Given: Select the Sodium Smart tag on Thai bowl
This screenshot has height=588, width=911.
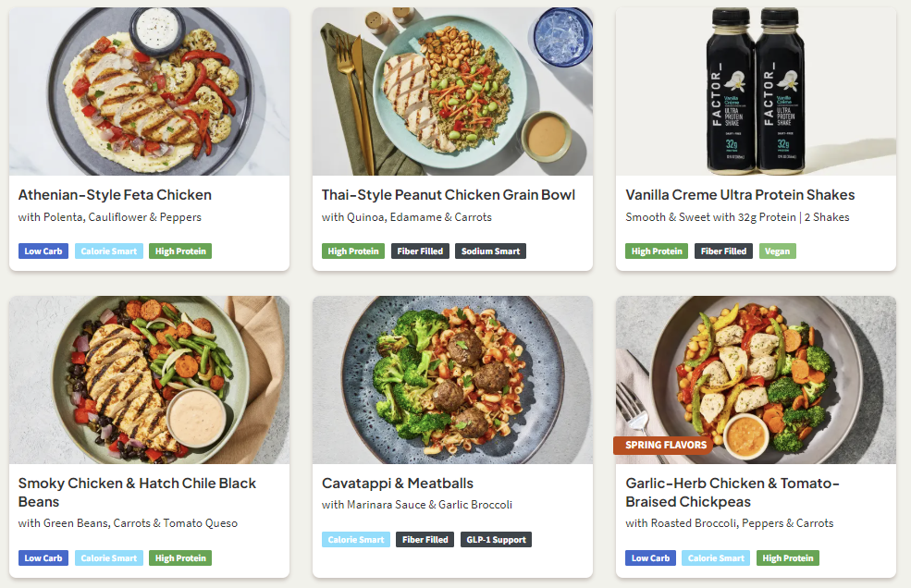Looking at the screenshot, I should coord(490,251).
